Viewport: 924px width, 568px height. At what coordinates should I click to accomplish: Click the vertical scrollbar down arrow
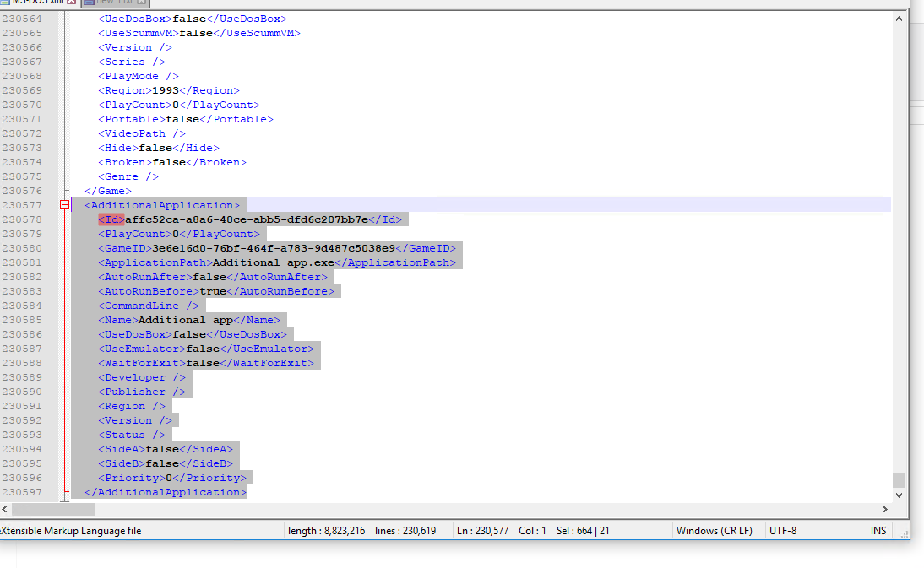[899, 495]
